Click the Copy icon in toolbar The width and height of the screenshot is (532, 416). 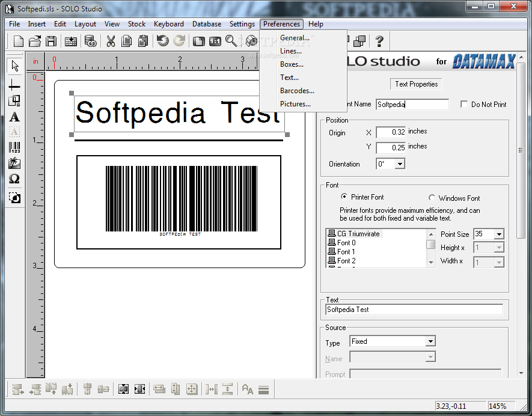click(x=127, y=41)
